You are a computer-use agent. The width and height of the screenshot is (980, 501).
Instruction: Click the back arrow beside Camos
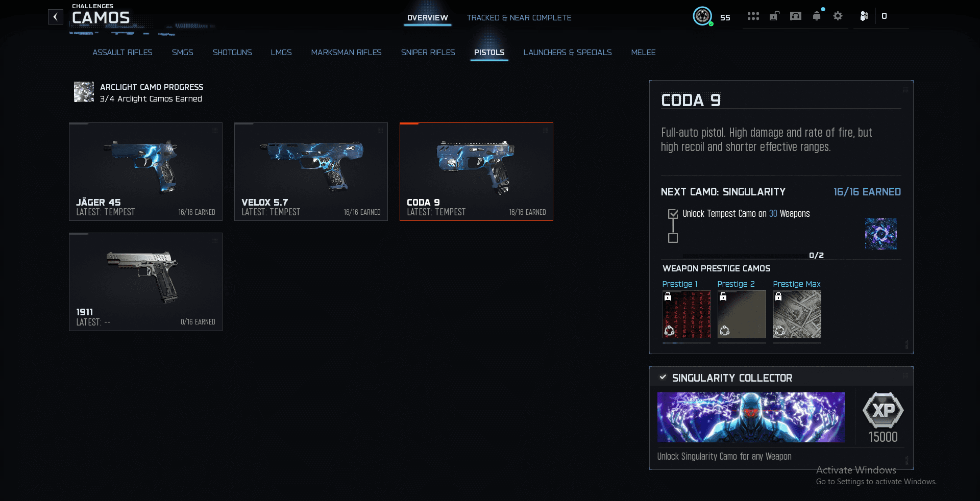point(55,17)
